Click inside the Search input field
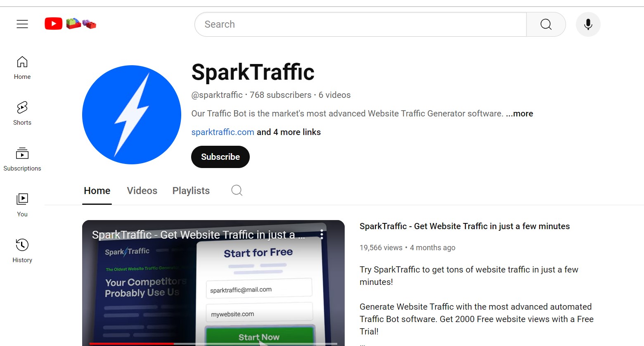Viewport: 644px width, 346px height. click(x=360, y=24)
